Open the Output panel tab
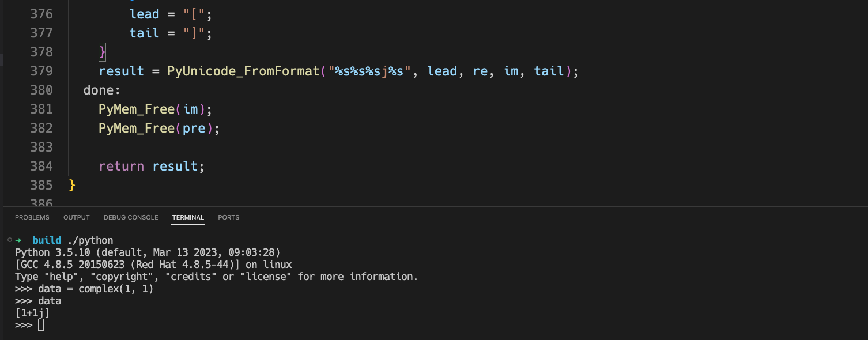The width and height of the screenshot is (868, 340). tap(77, 217)
